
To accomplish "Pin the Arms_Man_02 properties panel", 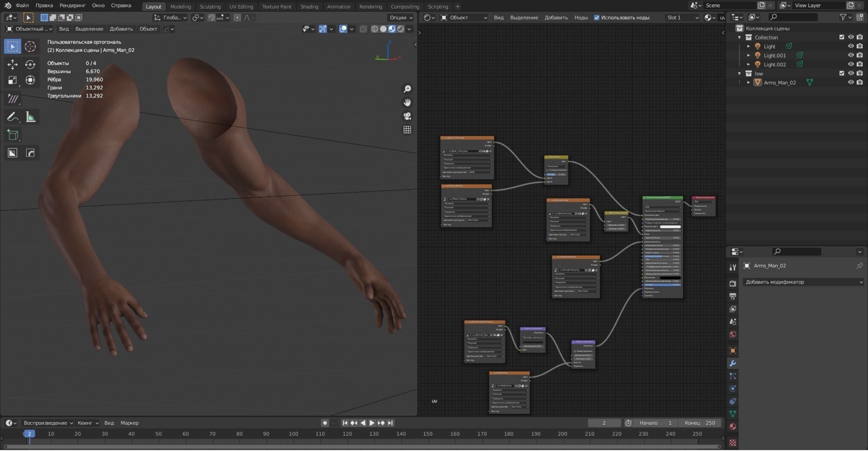I will [860, 265].
